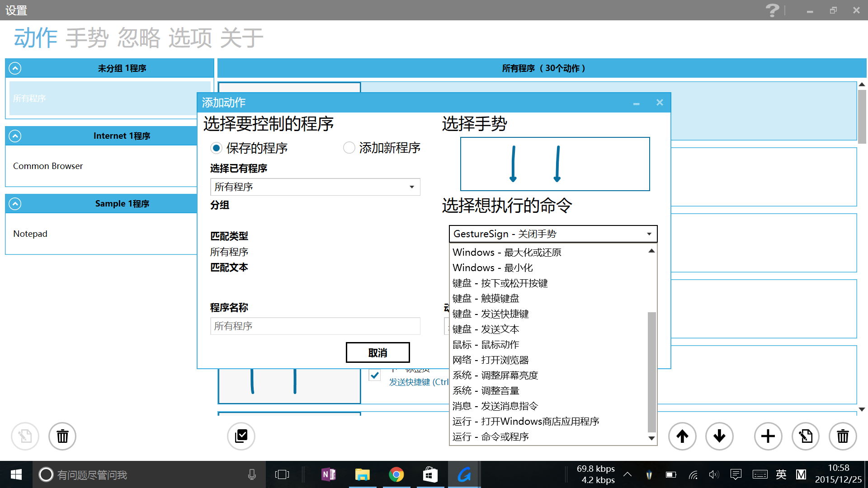Viewport: 868px width, 488px height.
Task: Choose 消息 - 发送消息指令 from the list
Action: 549,406
